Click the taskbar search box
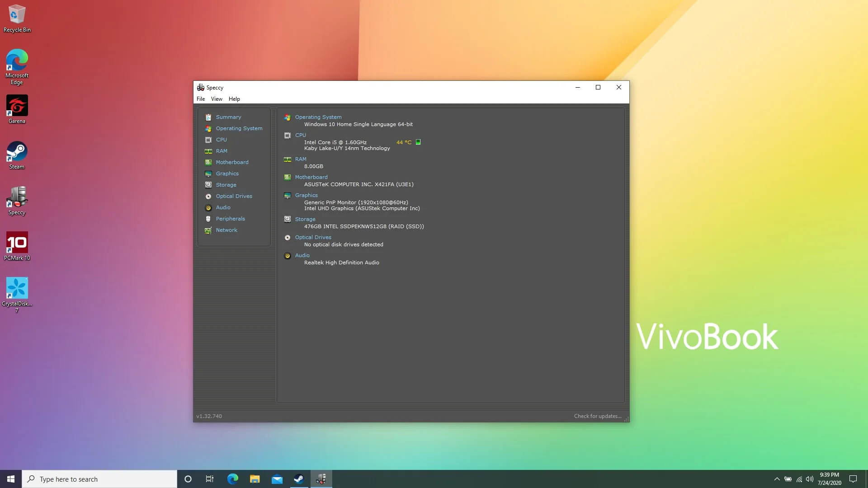 pos(99,479)
